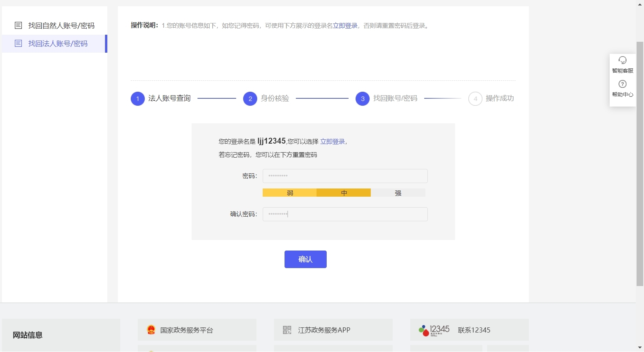
Task: Click the page vertical scrollbar
Action: [x=640, y=164]
